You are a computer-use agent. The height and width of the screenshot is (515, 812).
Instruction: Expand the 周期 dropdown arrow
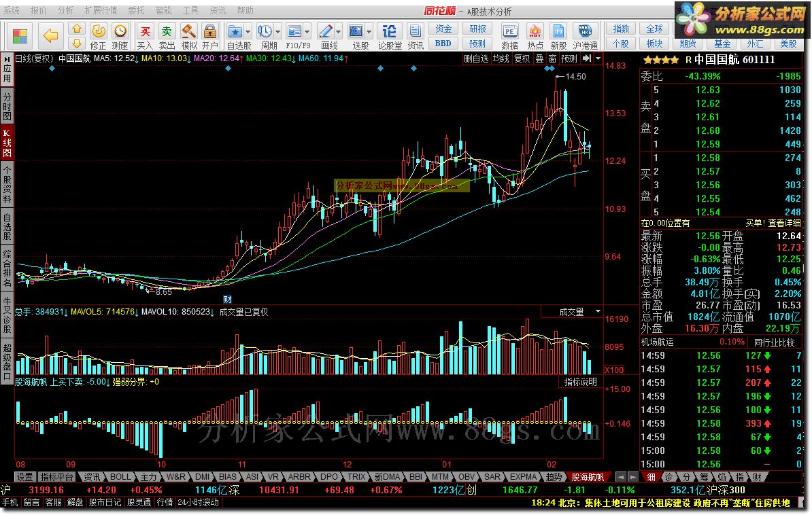click(x=277, y=31)
